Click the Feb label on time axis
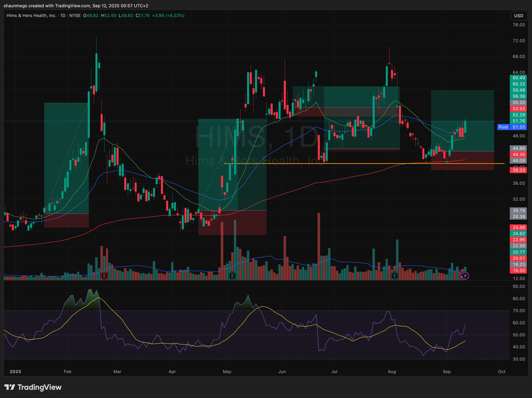 (x=67, y=371)
